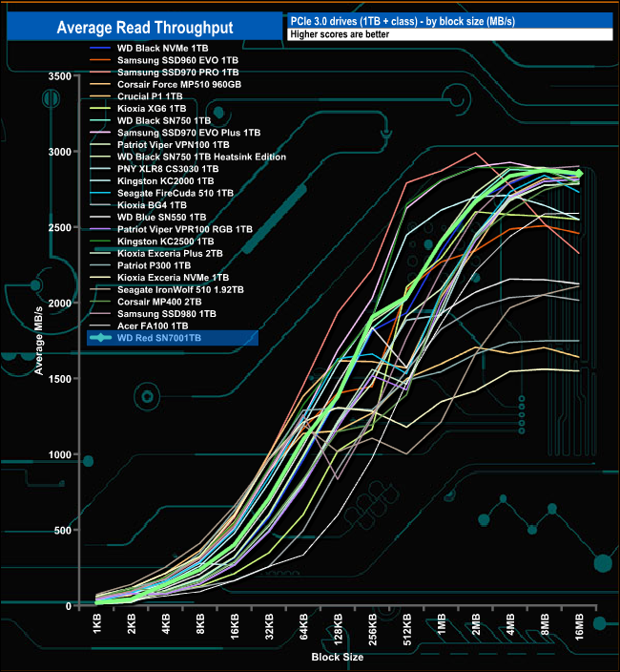Click the '16KB' x-axis label

pos(235,626)
